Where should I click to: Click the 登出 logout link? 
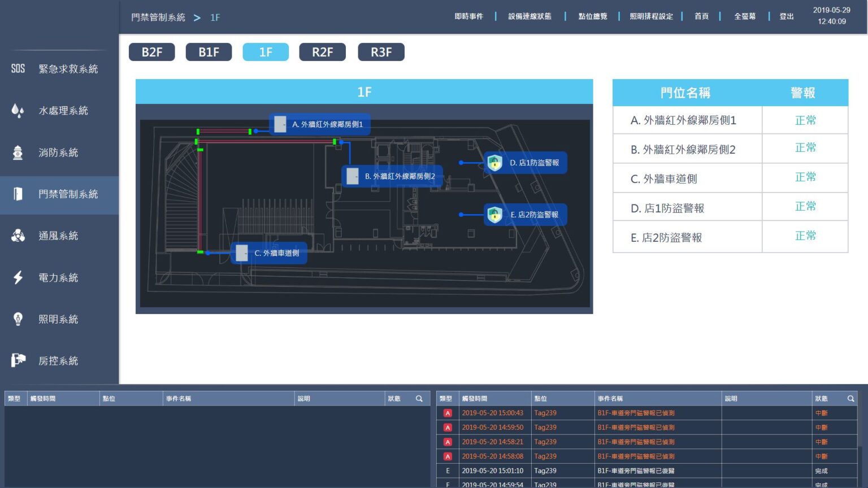click(x=787, y=16)
